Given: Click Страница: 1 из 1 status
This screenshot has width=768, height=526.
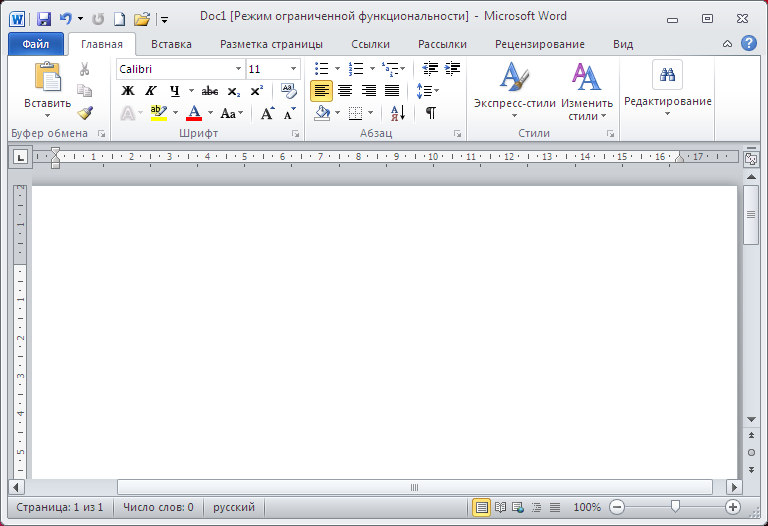Looking at the screenshot, I should [60, 507].
